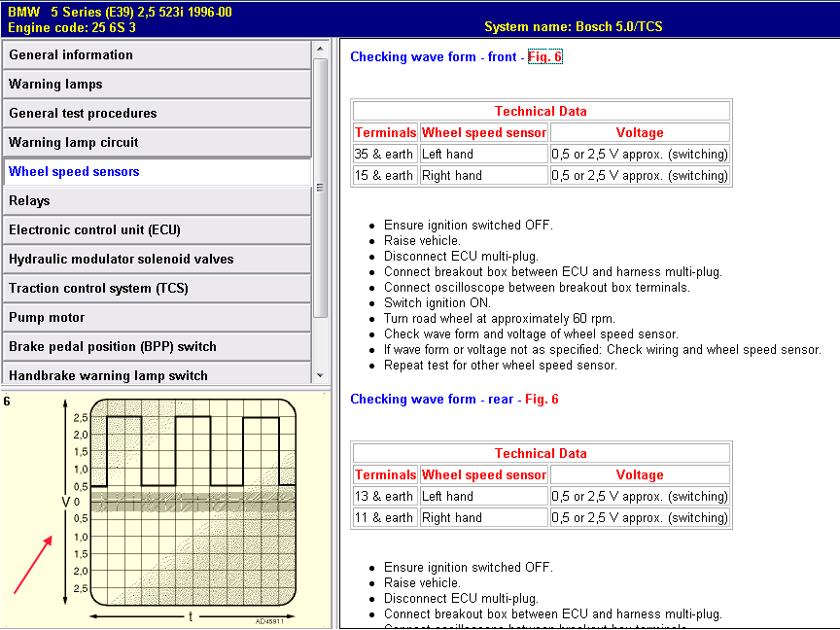Click the '11 & earth' terminal cell
The width and height of the screenshot is (840, 630).
tap(384, 518)
